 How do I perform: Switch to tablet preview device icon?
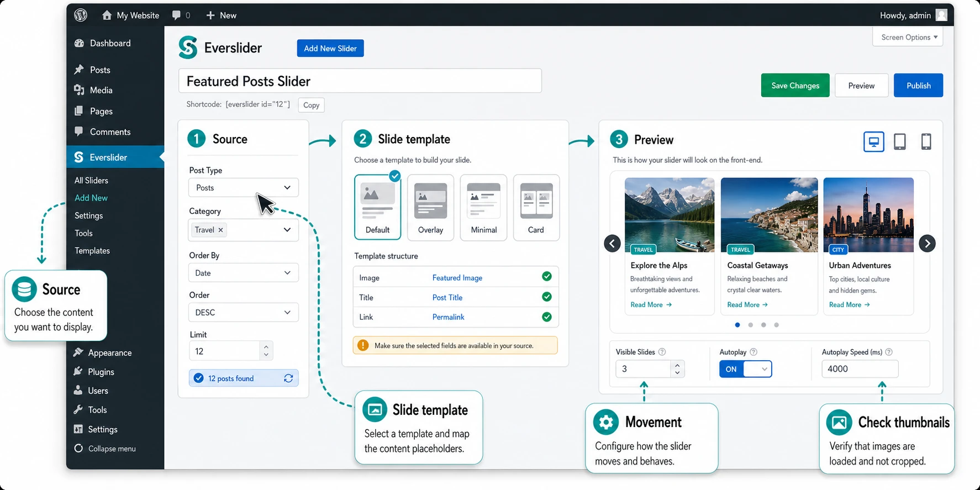tap(899, 141)
